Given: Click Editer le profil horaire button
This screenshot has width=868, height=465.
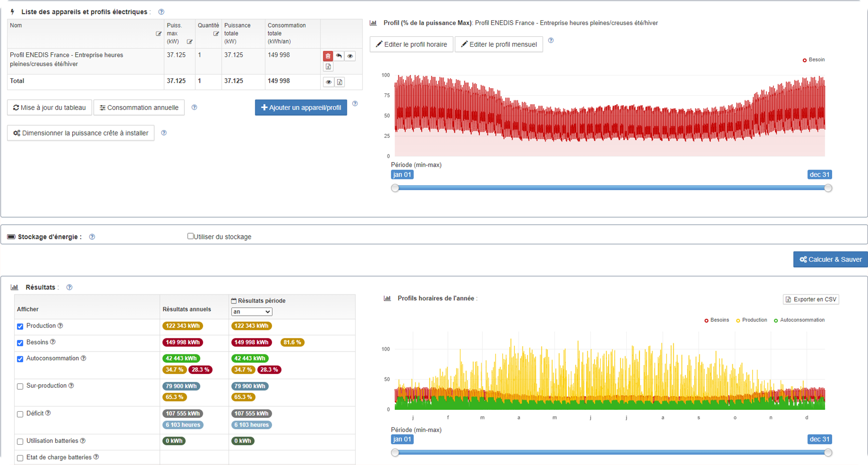Looking at the screenshot, I should (411, 44).
